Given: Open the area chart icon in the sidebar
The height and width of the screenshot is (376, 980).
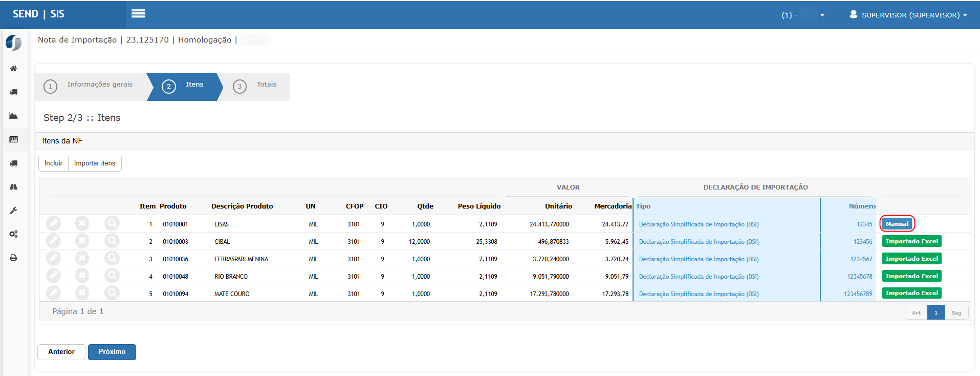Looking at the screenshot, I should point(14,116).
